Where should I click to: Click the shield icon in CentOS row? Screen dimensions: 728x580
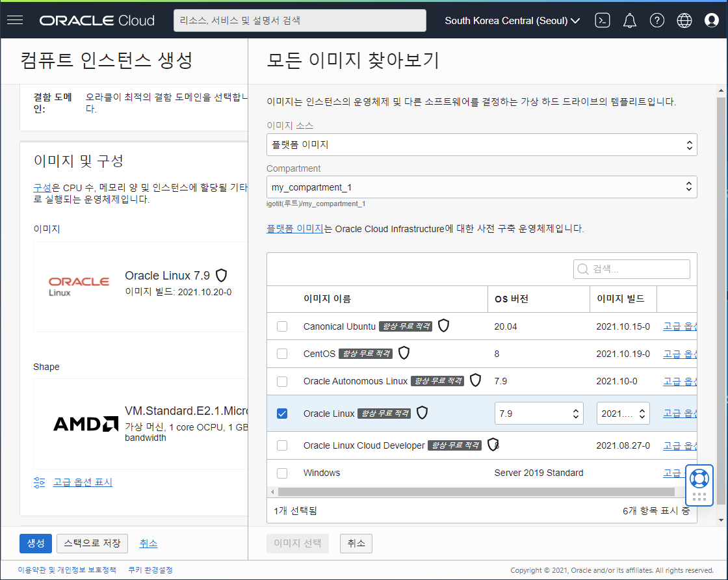tap(404, 353)
